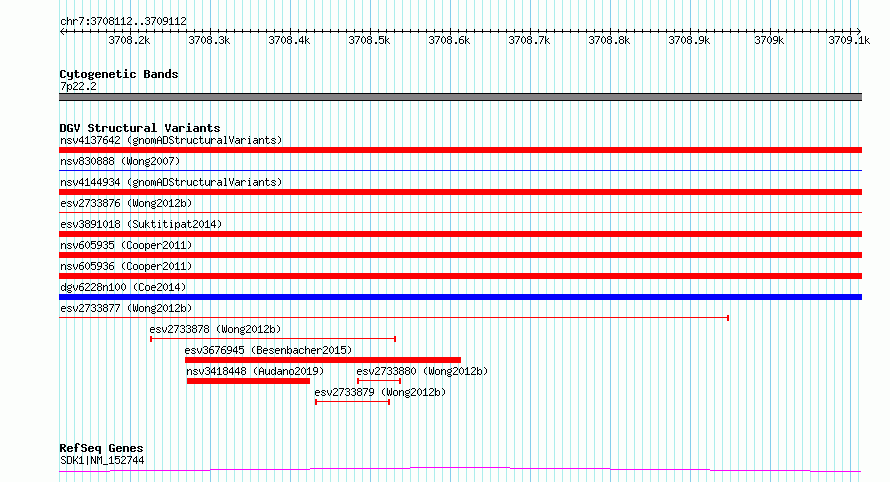Click the 3708.5k ruler tick label
890x482 pixels.
coord(370,40)
